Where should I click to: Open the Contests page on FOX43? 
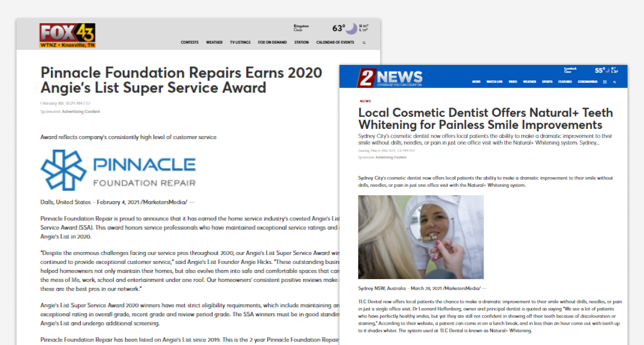coord(190,43)
